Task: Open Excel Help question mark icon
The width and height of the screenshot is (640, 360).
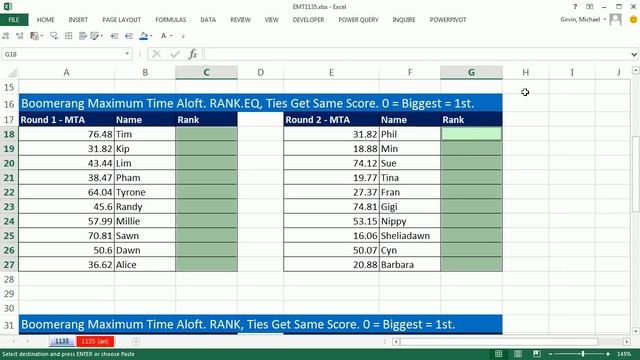Action: [x=575, y=7]
